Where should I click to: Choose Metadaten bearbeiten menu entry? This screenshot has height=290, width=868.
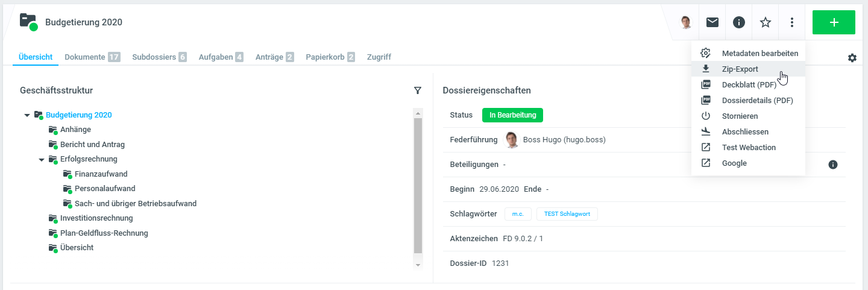(759, 54)
